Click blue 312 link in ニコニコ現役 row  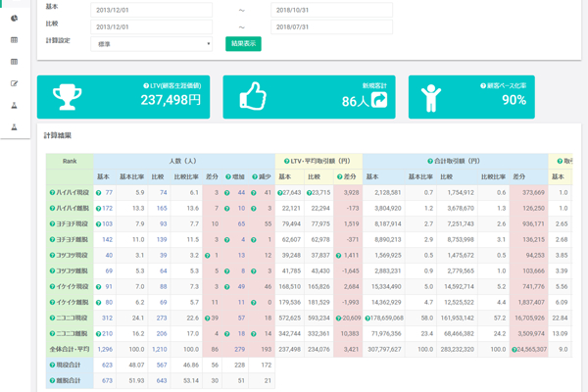tap(106, 318)
